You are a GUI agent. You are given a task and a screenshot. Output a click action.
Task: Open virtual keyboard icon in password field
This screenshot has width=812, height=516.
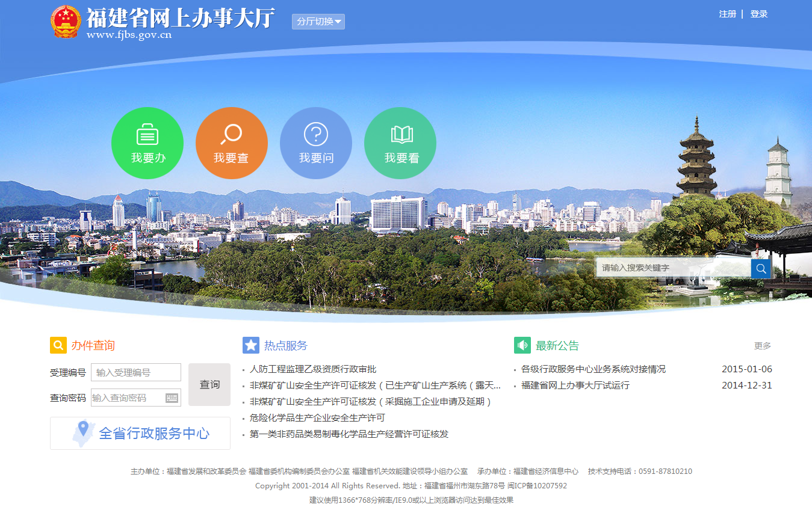click(x=172, y=398)
